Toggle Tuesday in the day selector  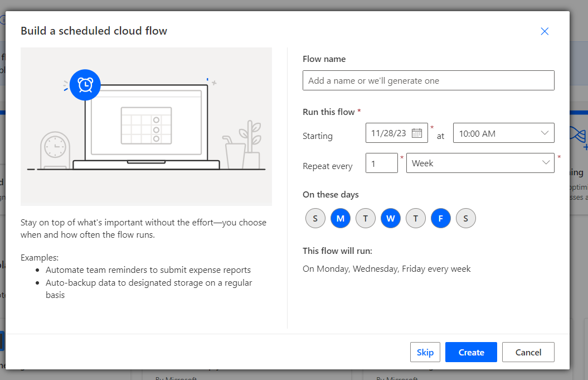pos(365,218)
